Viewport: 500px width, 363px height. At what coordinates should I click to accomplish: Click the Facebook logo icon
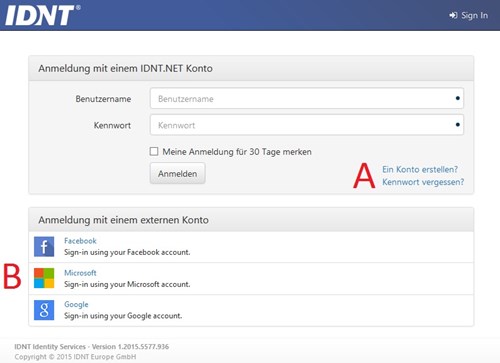[x=44, y=247]
